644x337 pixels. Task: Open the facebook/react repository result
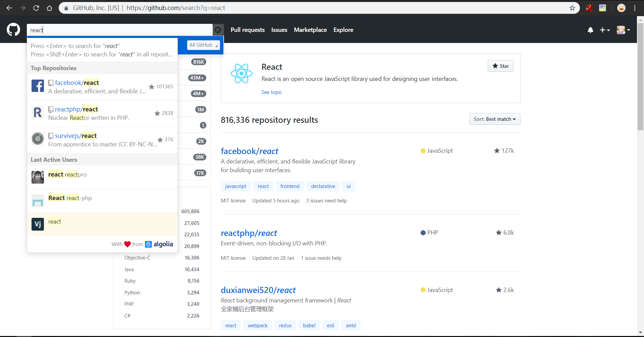[250, 151]
